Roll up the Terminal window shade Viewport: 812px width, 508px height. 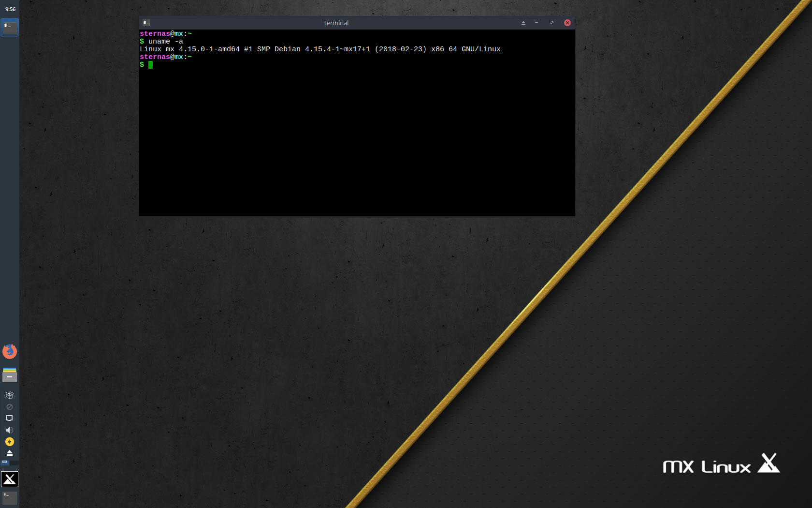[x=523, y=23]
